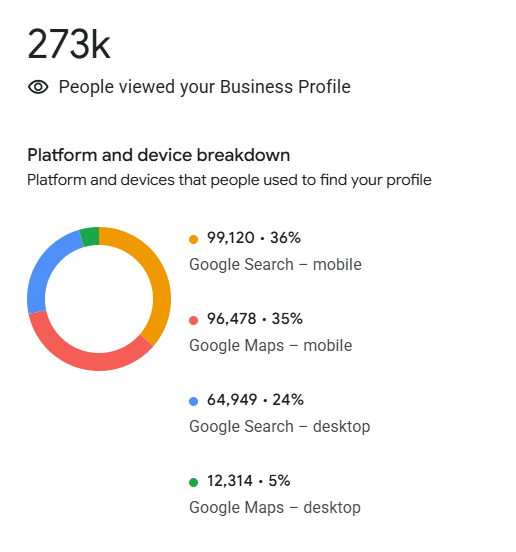Click the 99,120 · 36% value
Viewport: 516px width, 552px height.
[254, 238]
